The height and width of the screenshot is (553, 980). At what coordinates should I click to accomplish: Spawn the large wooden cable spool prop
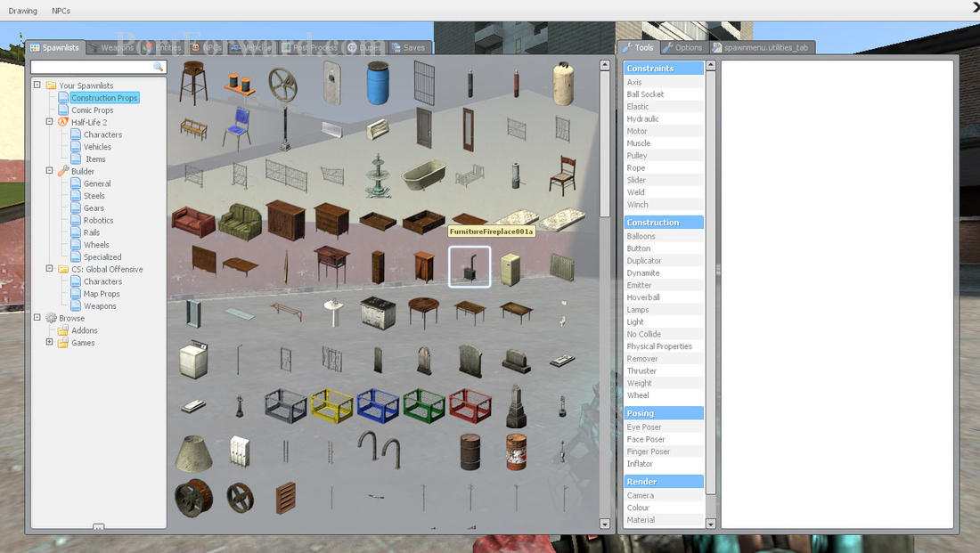click(193, 498)
